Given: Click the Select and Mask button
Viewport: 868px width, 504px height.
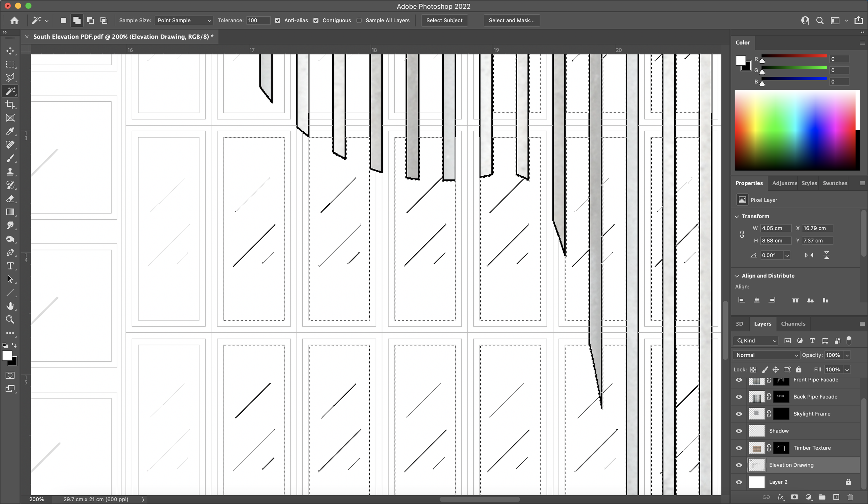Looking at the screenshot, I should (x=511, y=20).
